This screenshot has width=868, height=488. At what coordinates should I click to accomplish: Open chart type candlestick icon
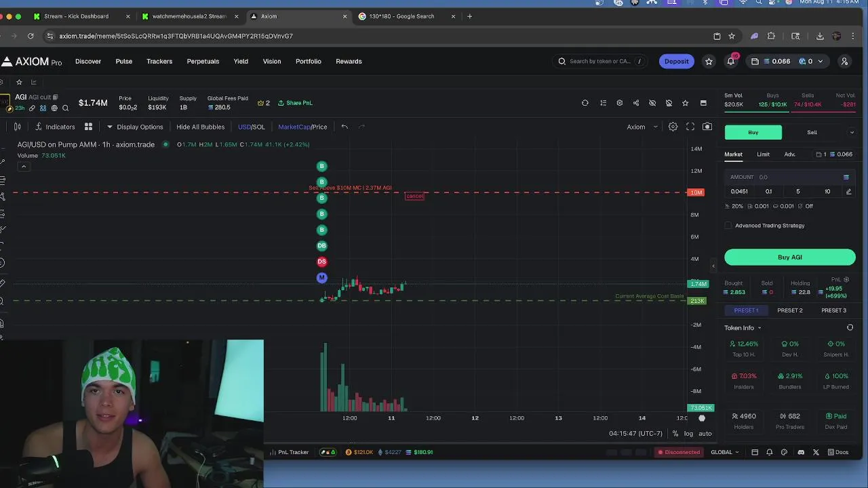[x=18, y=127]
